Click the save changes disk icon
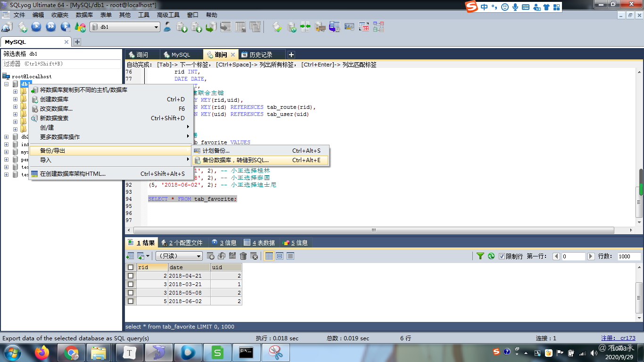 click(x=232, y=256)
